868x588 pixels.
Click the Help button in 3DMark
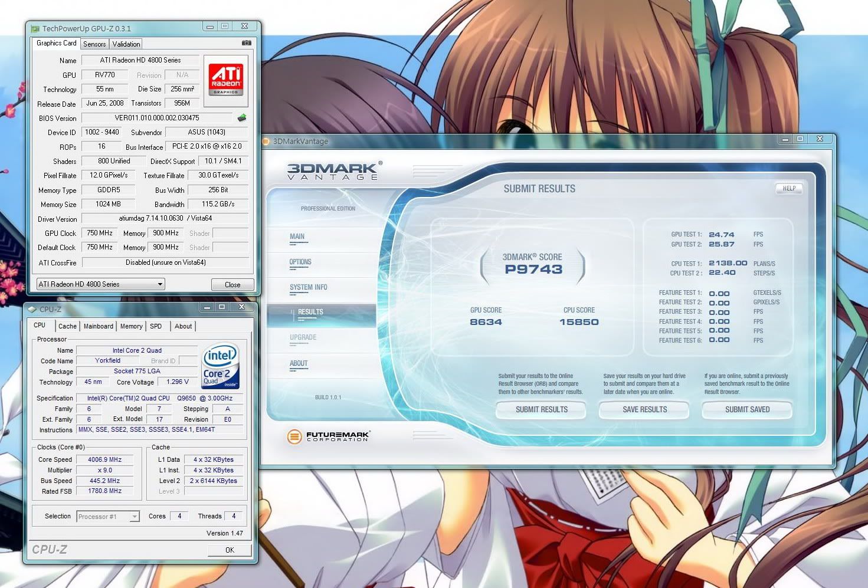click(x=789, y=189)
